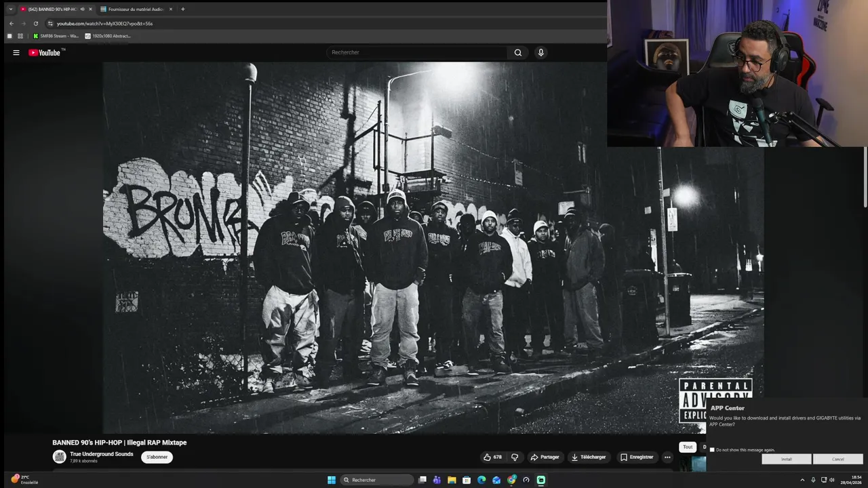The width and height of the screenshot is (868, 488).
Task: Click the '7,89 k abonnés' subscriber count
Action: click(83, 461)
